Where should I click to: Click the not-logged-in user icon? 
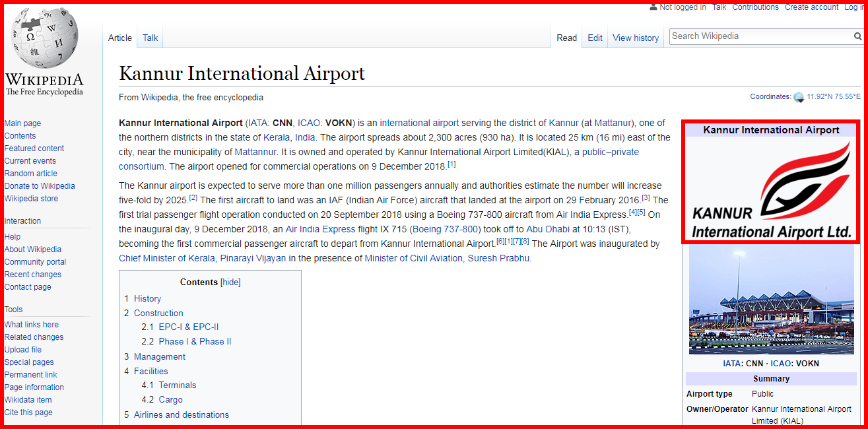(x=653, y=7)
